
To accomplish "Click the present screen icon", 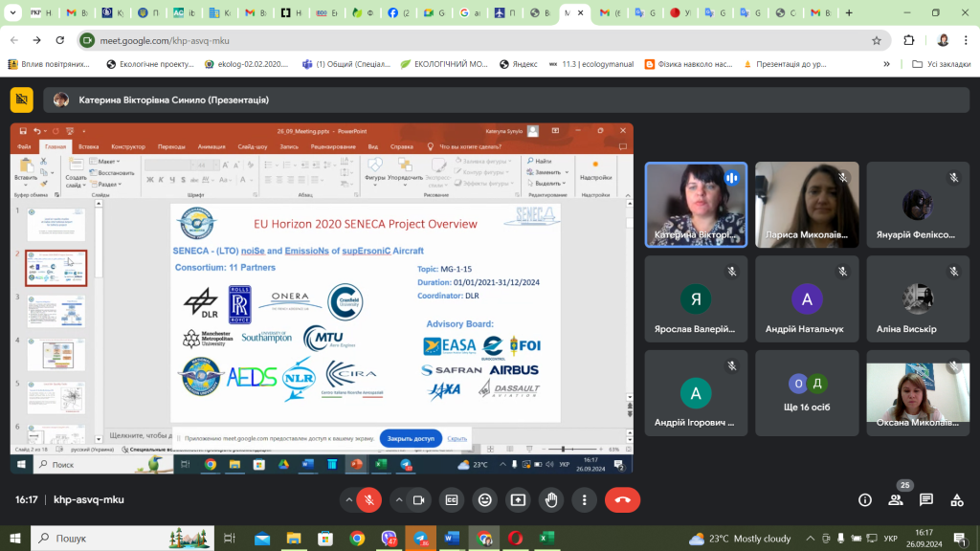I will [x=518, y=499].
